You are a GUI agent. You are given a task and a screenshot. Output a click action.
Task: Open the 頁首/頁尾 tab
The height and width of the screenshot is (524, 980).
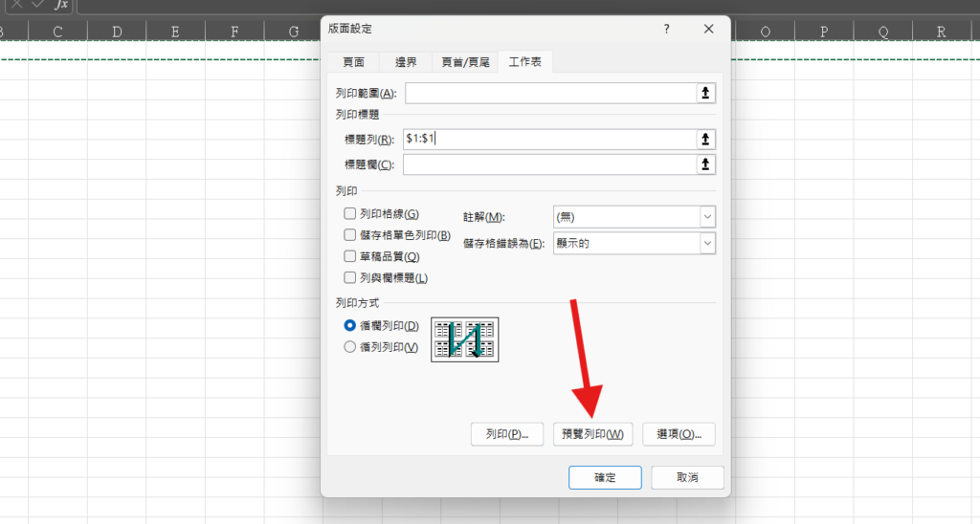pyautogui.click(x=465, y=62)
